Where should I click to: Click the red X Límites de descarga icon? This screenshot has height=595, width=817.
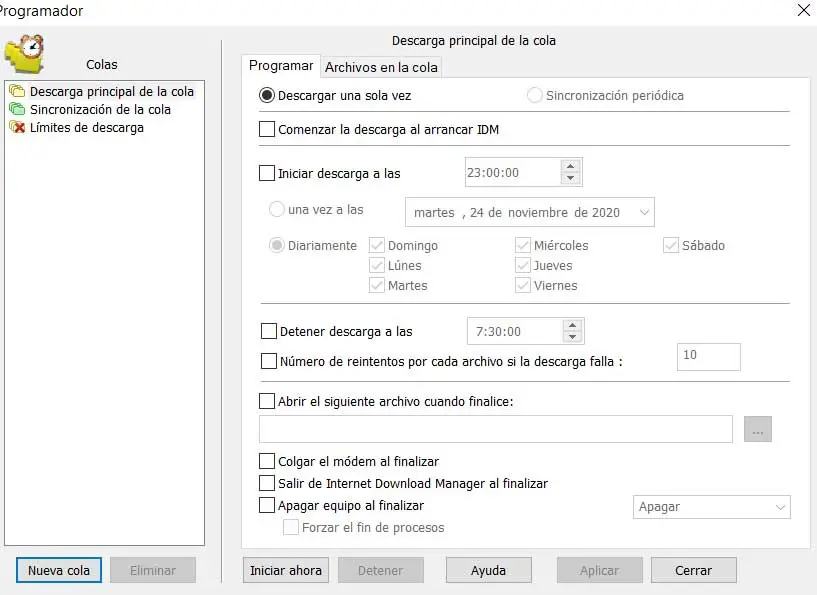17,128
